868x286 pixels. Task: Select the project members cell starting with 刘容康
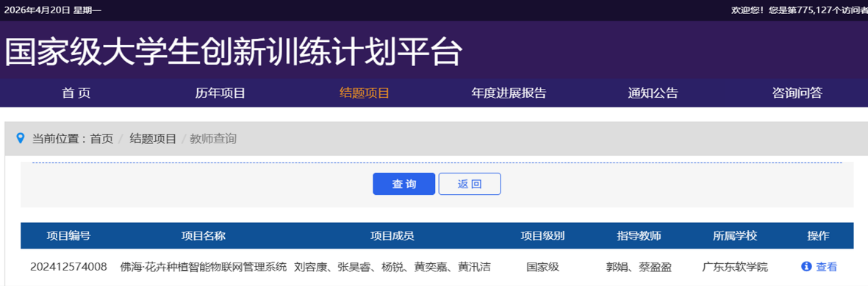point(392,267)
